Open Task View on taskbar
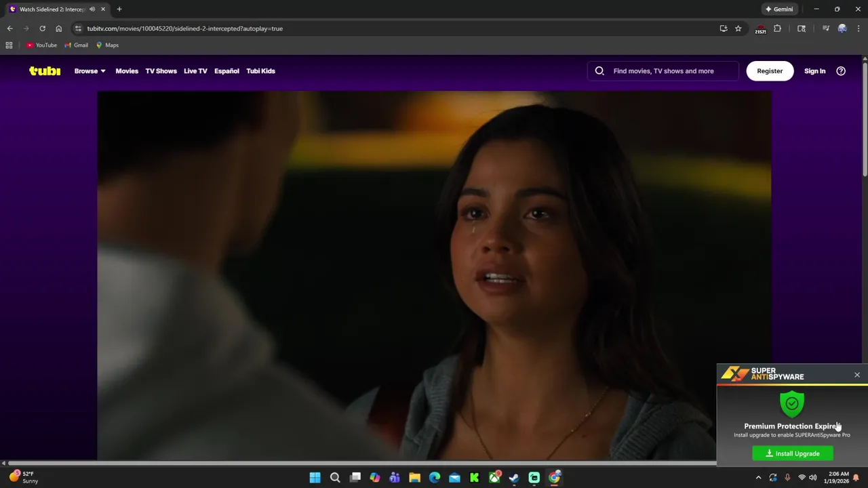Viewport: 868px width, 488px height. click(x=355, y=478)
